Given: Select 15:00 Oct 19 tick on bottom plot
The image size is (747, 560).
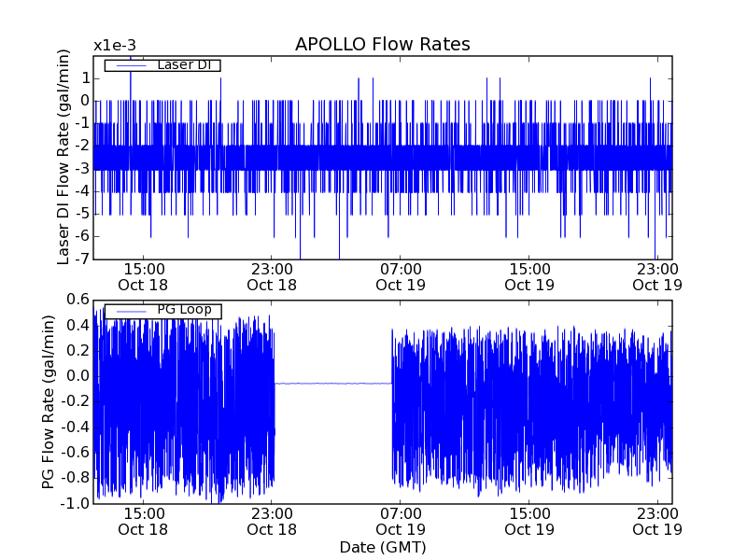Looking at the screenshot, I should pos(529,521).
